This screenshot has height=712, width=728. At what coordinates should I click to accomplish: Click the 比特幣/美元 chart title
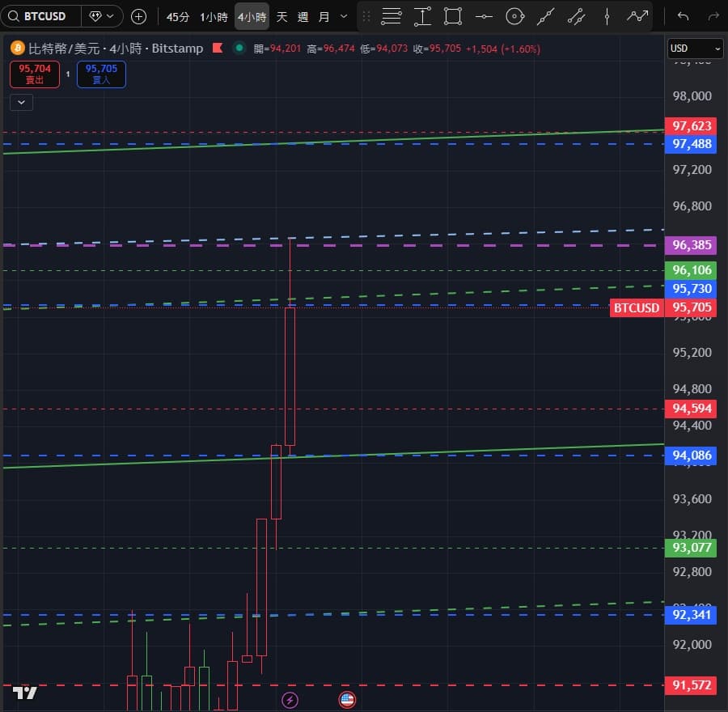(64, 49)
